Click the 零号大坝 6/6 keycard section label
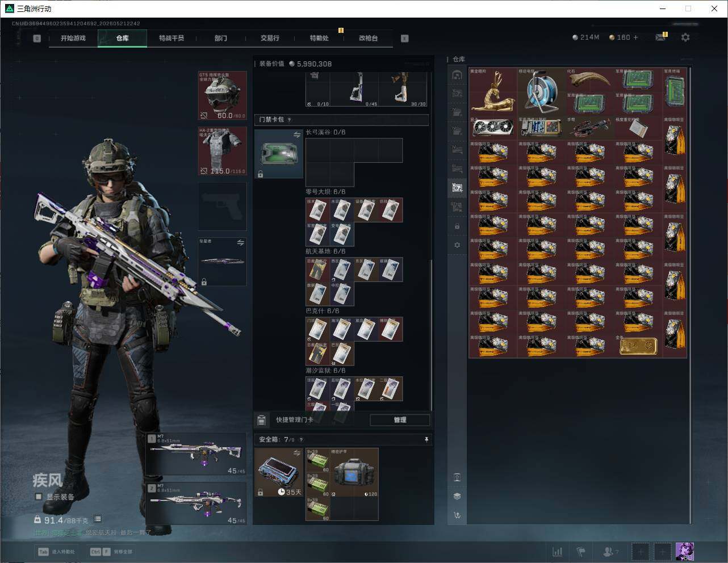 coord(325,192)
